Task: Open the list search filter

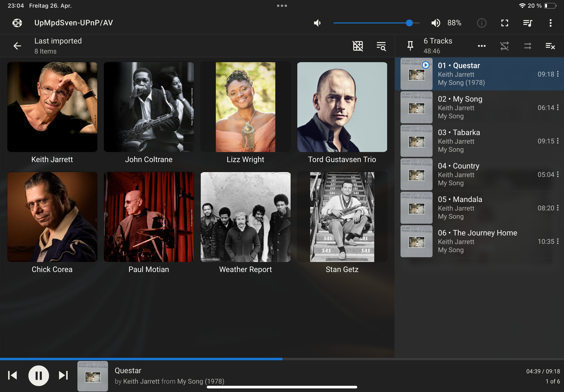Action: coord(381,46)
